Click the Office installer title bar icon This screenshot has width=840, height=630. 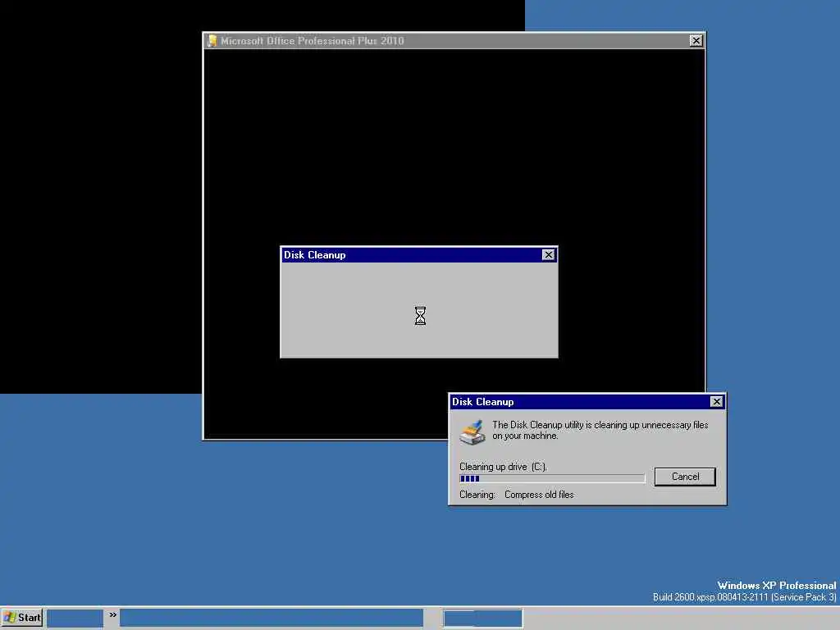[x=212, y=41]
